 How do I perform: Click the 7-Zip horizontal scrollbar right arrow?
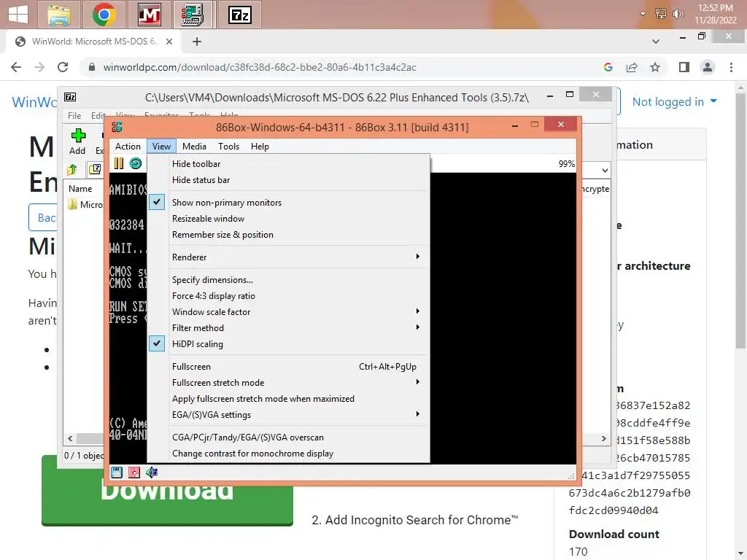(x=603, y=438)
